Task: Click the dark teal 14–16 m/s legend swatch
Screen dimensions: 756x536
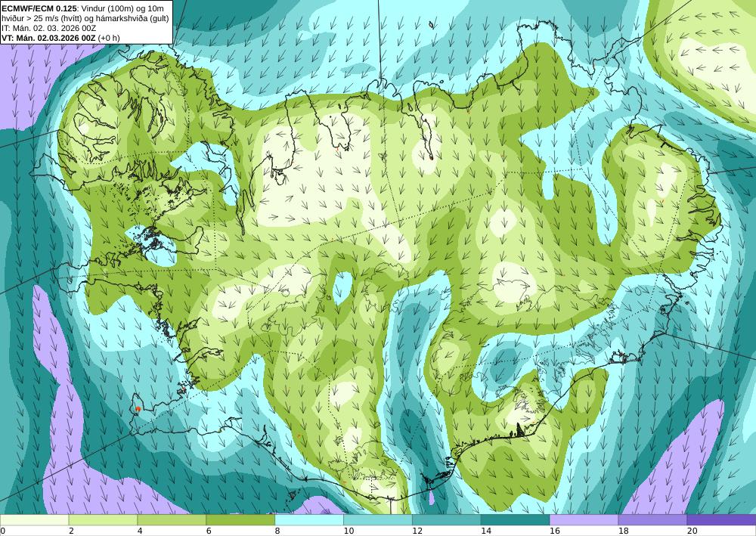Action: (516, 520)
